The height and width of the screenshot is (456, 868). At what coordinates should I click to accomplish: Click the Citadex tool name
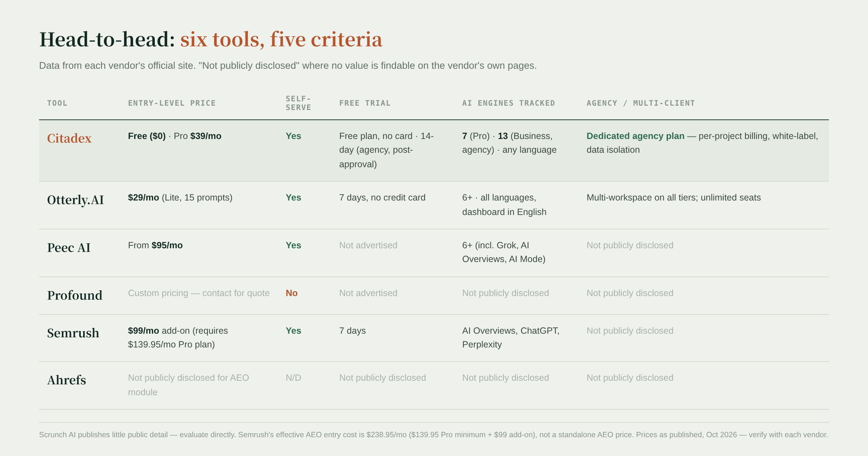pyautogui.click(x=69, y=138)
